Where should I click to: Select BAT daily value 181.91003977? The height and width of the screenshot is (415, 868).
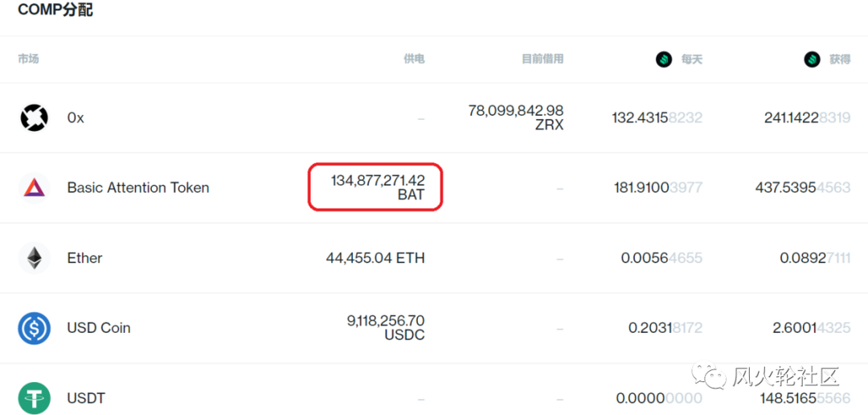pos(658,188)
